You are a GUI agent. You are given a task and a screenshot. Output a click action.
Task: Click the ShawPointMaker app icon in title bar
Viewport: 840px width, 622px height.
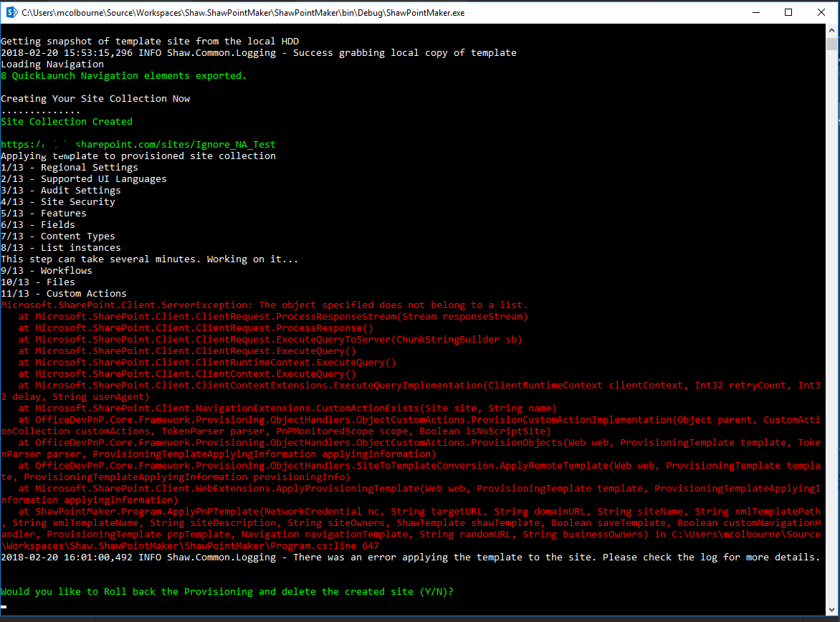(11, 12)
